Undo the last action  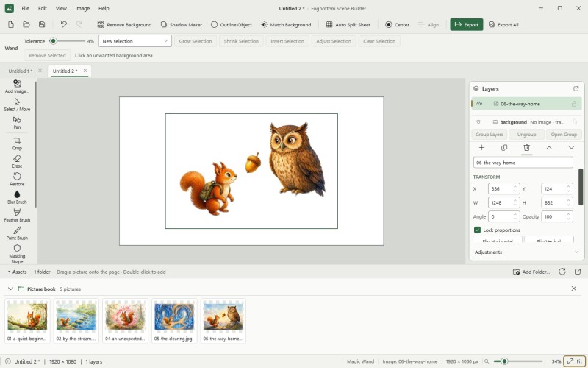[x=64, y=25]
